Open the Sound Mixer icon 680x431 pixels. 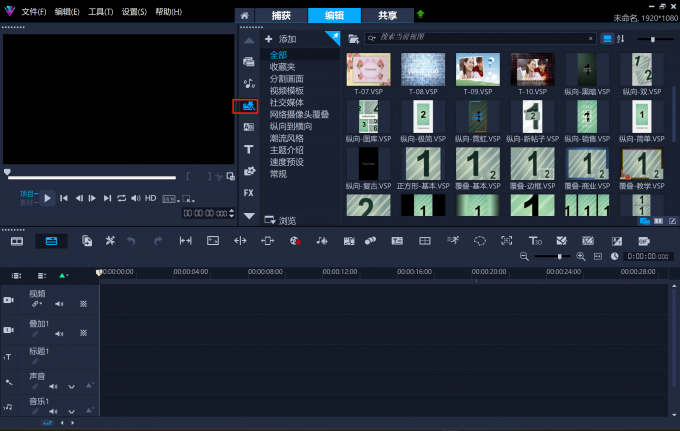[x=322, y=241]
